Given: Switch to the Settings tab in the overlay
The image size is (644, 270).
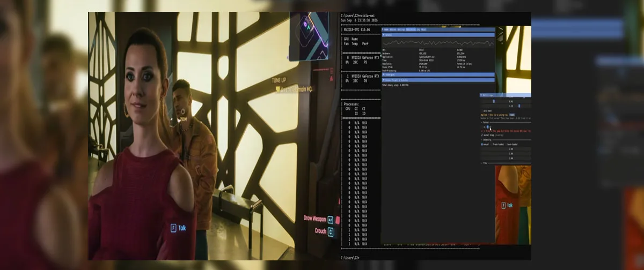Looking at the screenshot, I should pyautogui.click(x=401, y=29).
